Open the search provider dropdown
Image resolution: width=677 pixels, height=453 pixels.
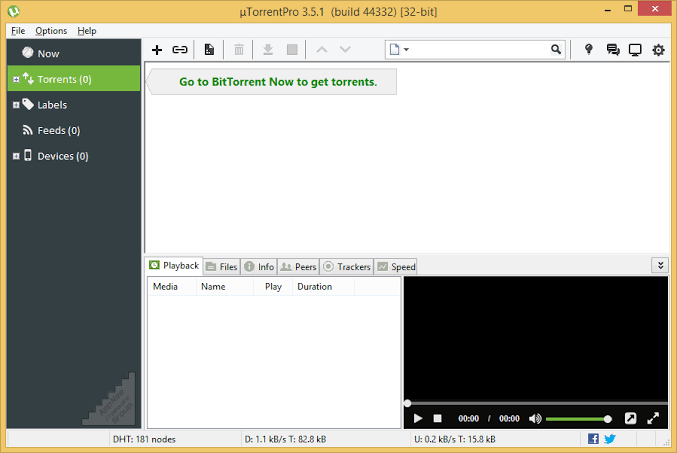pos(399,49)
